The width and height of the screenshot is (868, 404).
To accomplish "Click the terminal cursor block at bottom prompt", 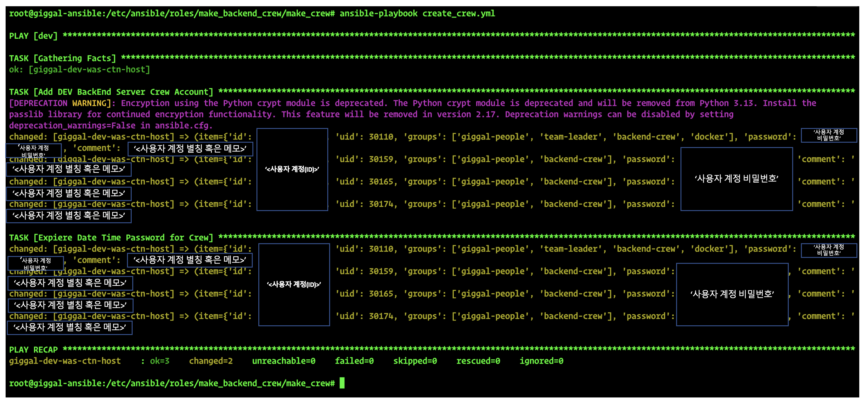I will [342, 383].
